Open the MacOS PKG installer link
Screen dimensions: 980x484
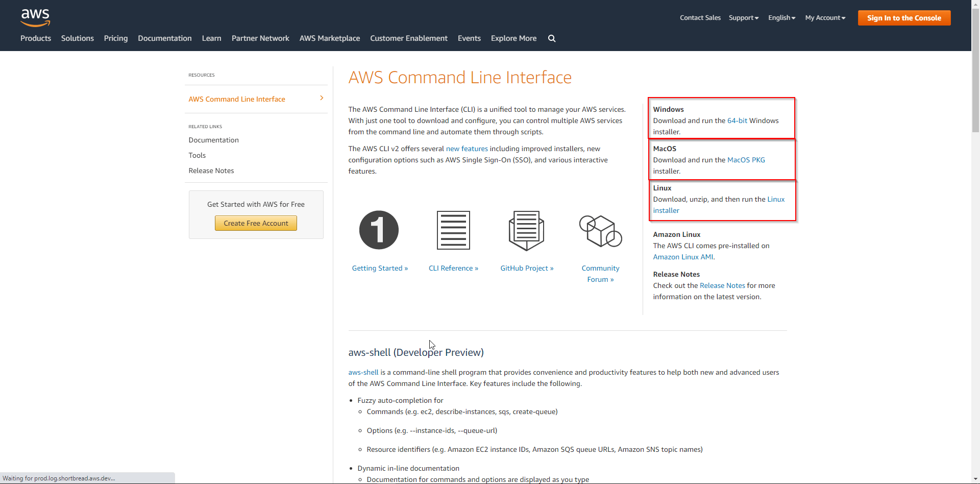pos(746,160)
